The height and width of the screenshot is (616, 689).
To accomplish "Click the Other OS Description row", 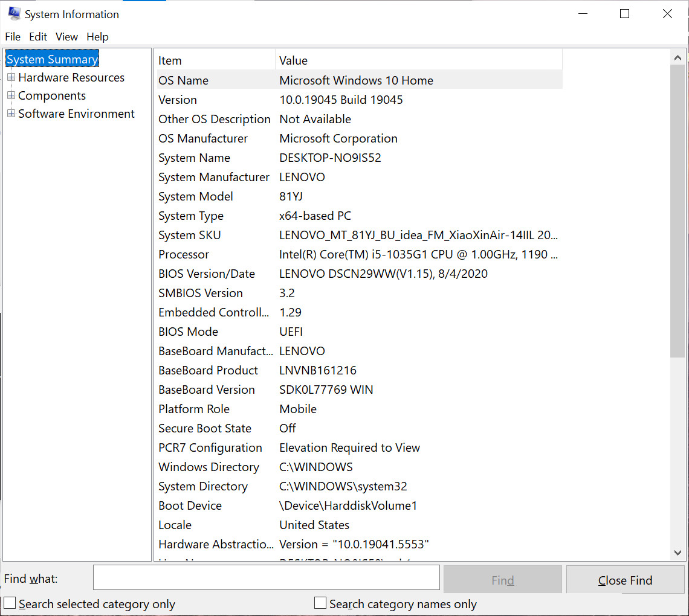I will pyautogui.click(x=360, y=119).
